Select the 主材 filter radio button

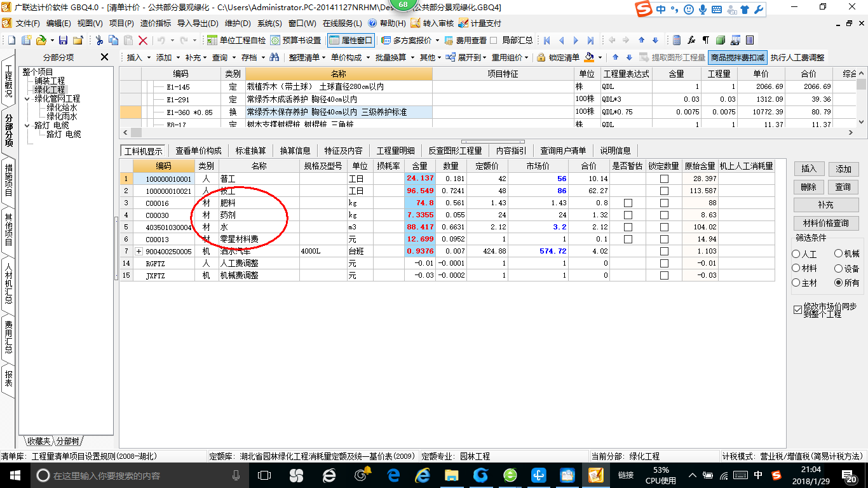click(796, 283)
